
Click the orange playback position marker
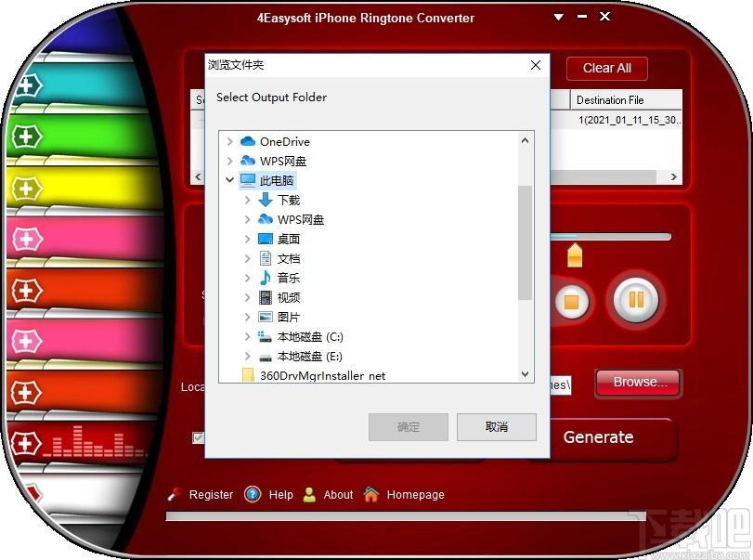pyautogui.click(x=575, y=255)
